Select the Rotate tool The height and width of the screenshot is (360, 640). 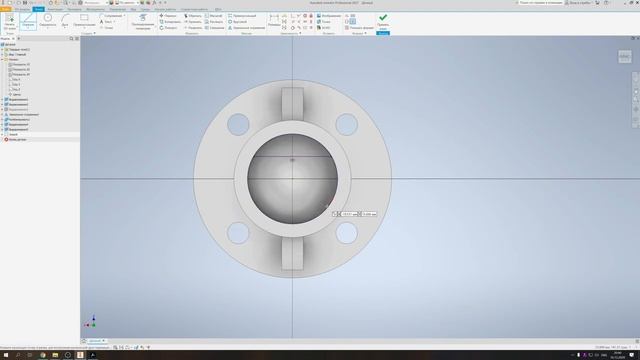[168, 28]
